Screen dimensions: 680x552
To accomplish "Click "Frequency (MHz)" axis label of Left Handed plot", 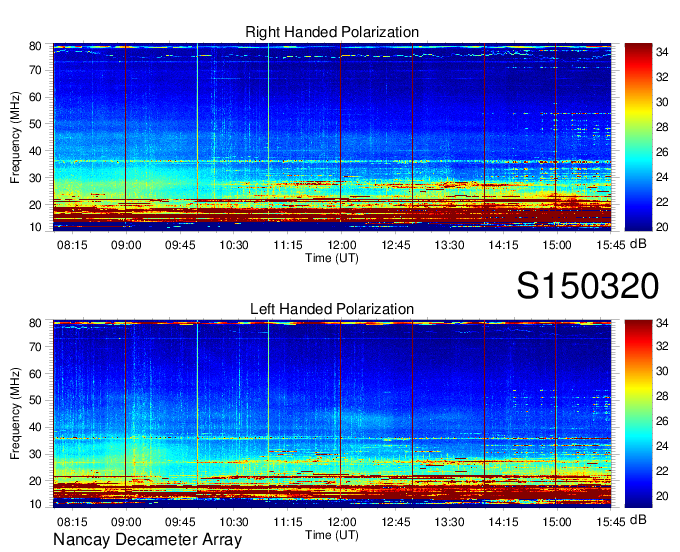I will pyautogui.click(x=15, y=414).
